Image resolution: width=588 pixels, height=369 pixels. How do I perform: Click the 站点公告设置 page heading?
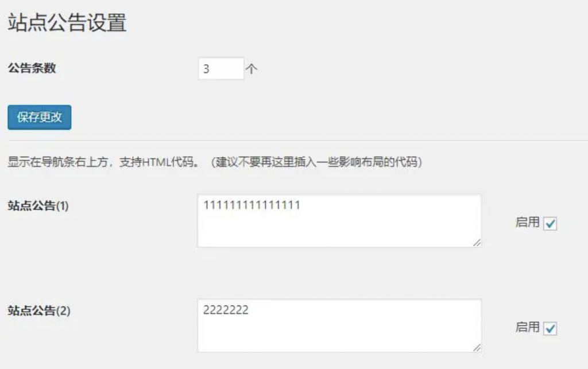67,22
